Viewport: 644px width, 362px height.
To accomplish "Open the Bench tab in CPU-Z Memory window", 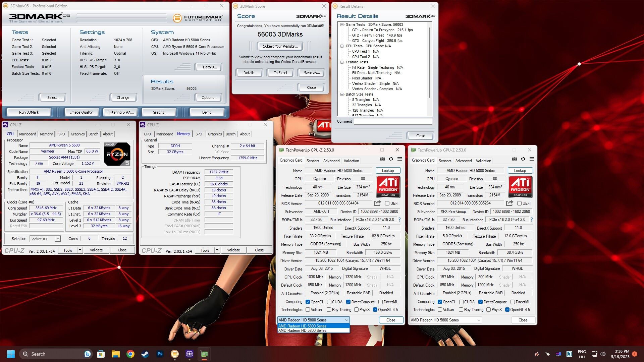I will [230, 134].
